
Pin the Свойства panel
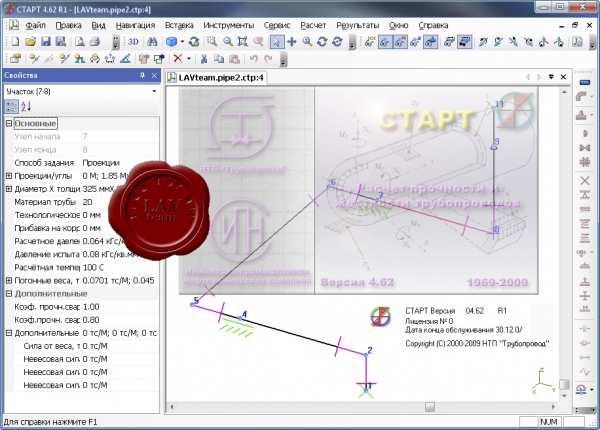point(143,75)
